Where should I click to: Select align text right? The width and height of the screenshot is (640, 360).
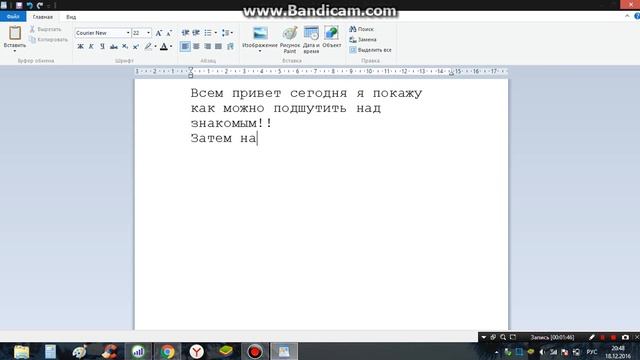click(x=207, y=47)
